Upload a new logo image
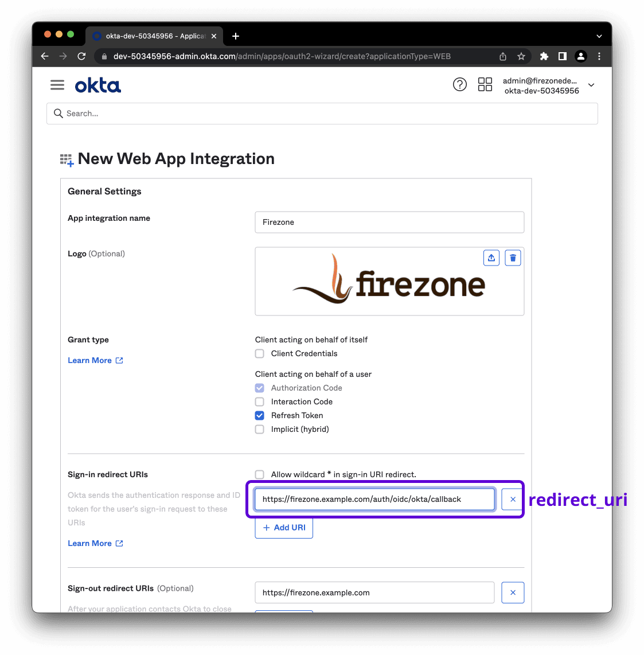The width and height of the screenshot is (644, 655). pos(491,258)
